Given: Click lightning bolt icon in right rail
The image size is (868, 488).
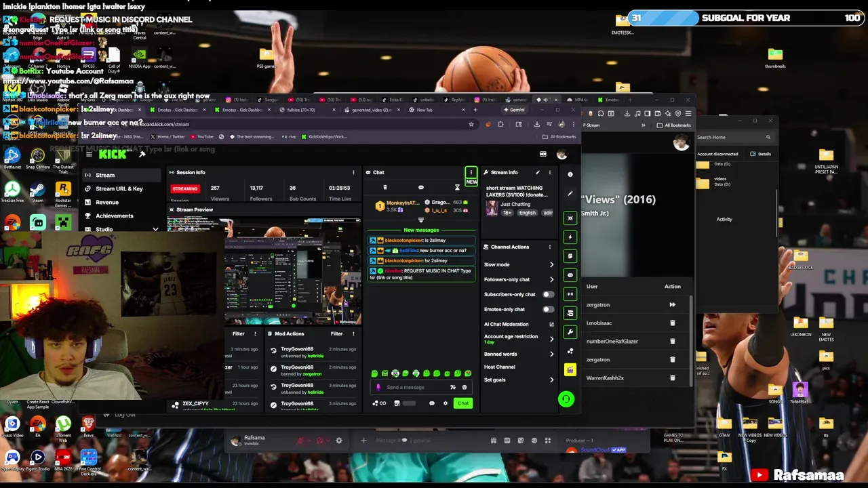Looking at the screenshot, I should [x=570, y=237].
